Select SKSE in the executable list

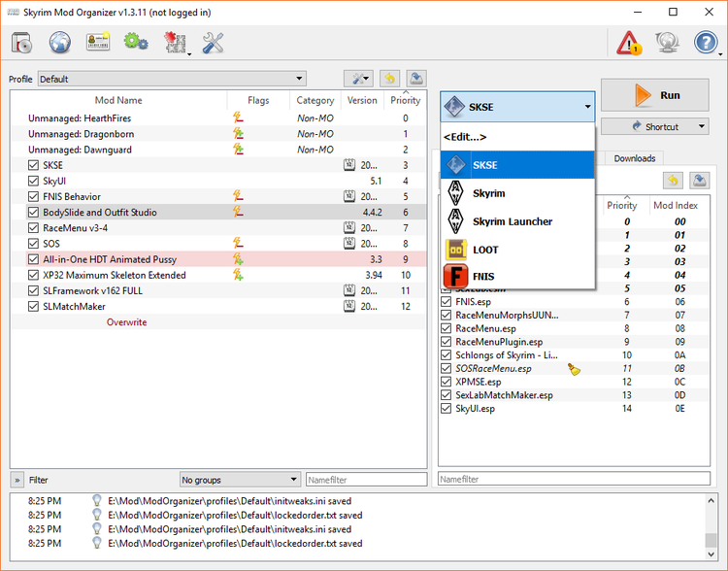(517, 165)
